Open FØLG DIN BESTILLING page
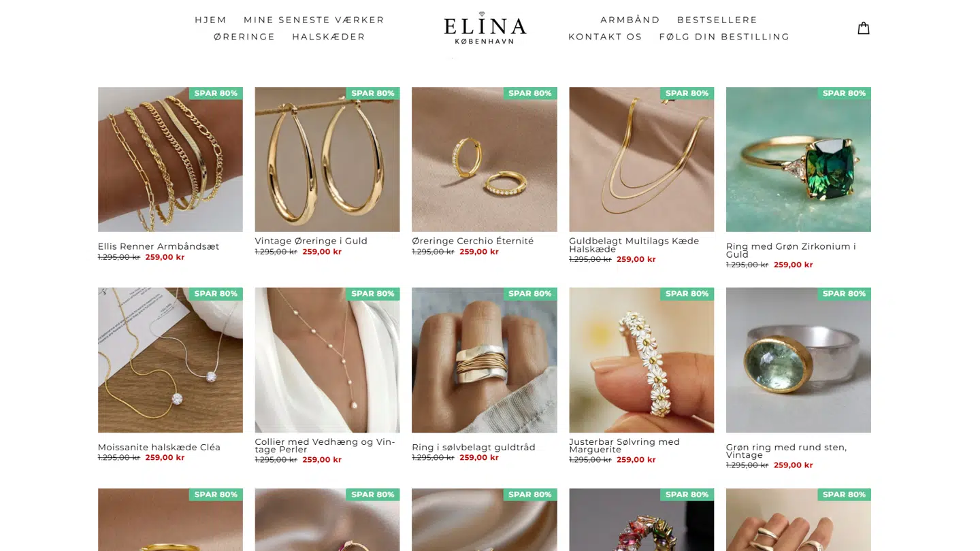980x551 pixels. point(724,37)
